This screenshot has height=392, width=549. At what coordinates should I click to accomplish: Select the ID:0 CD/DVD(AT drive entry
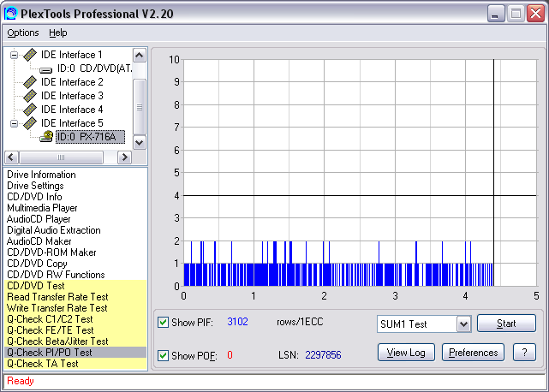coord(94,68)
